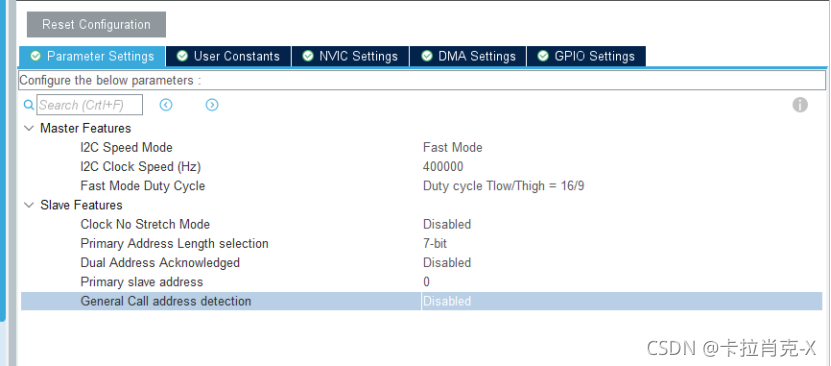
Task: Select General Call address detection row
Action: [422, 301]
